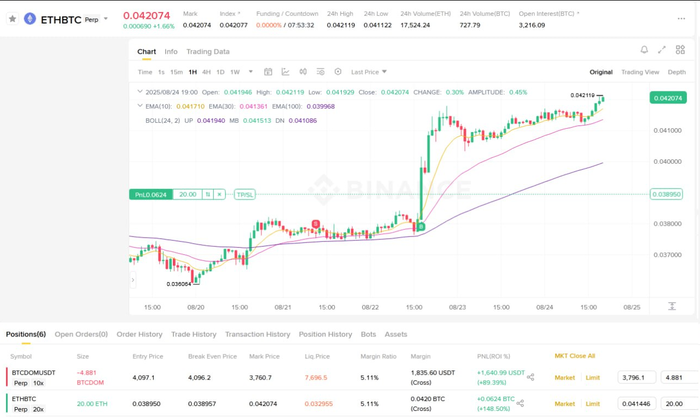
Task: Expand chart to fullscreen
Action: point(662,50)
